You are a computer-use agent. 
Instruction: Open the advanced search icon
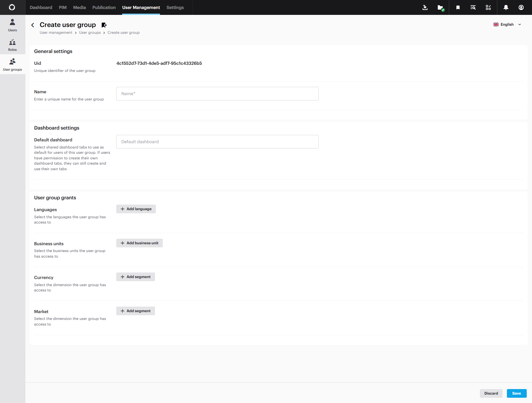tap(473, 7)
